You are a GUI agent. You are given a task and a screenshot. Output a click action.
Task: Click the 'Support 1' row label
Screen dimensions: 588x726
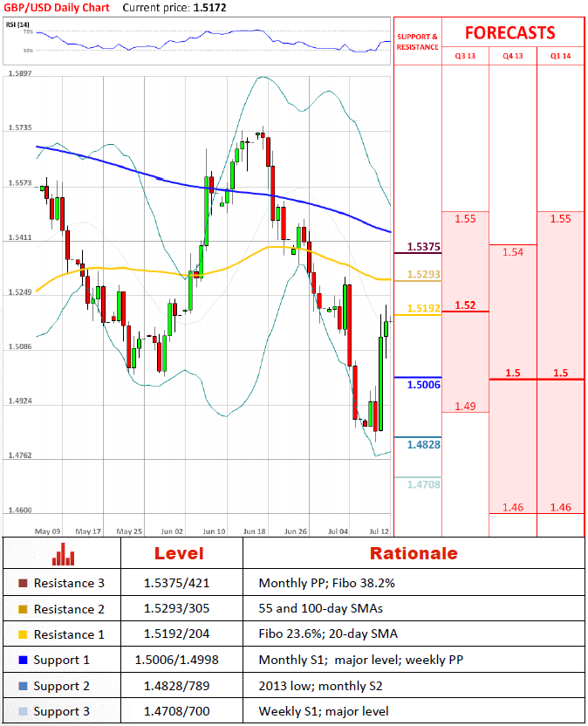(x=62, y=661)
